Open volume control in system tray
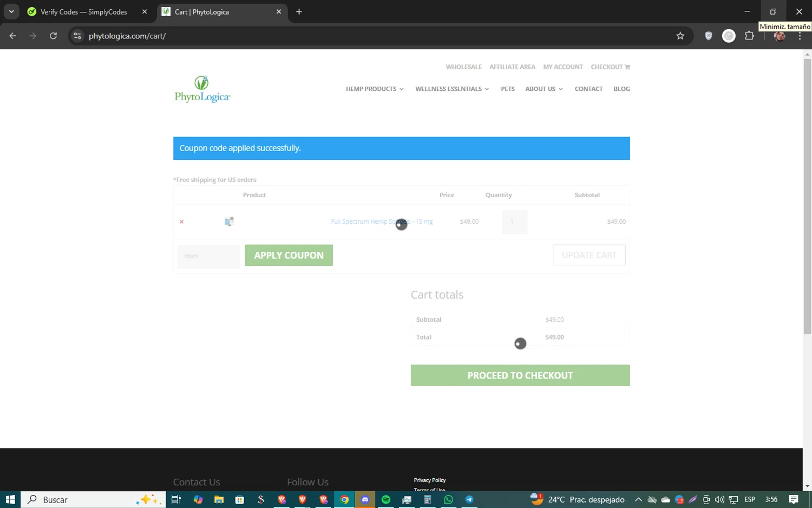This screenshot has height=508, width=812. (719, 499)
